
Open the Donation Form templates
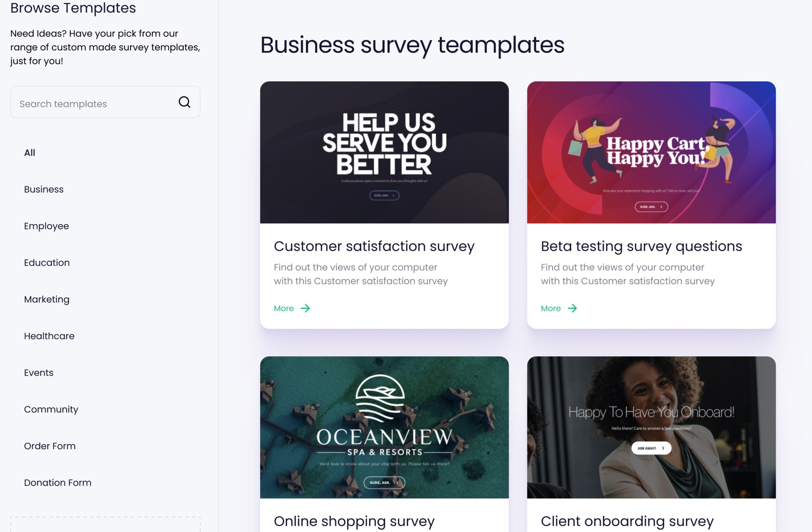[57, 482]
